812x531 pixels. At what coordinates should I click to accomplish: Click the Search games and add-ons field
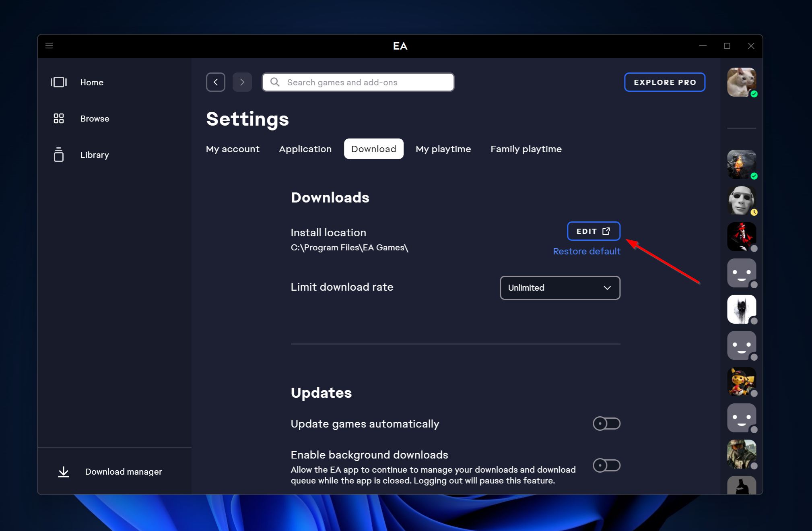click(359, 82)
